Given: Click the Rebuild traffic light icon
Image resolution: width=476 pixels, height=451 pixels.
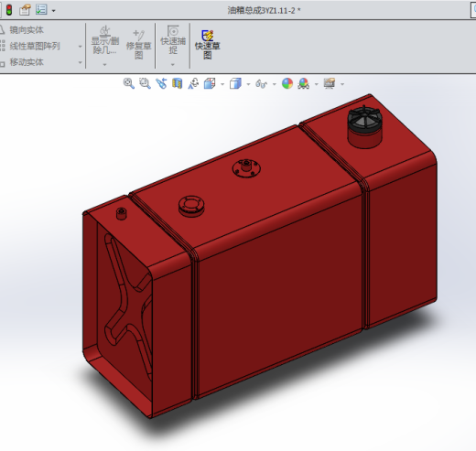Looking at the screenshot, I should pos(9,10).
